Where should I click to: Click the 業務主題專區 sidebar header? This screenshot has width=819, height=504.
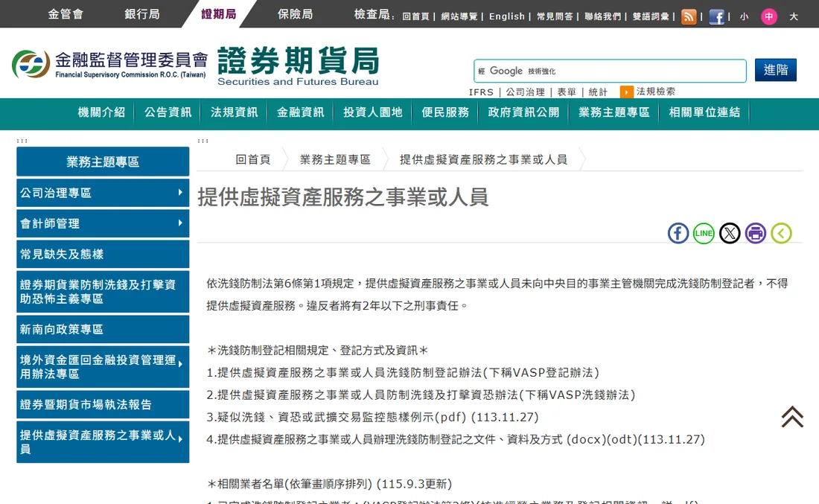103,162
